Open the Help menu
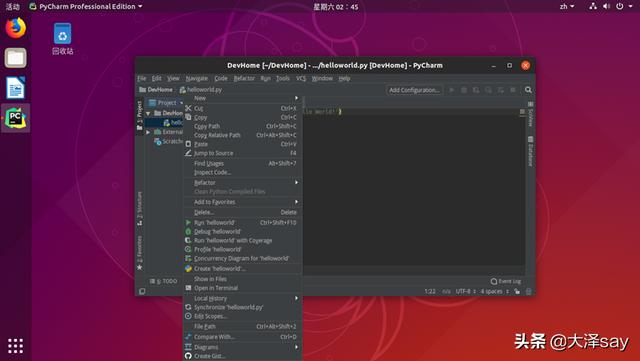Screen dimensions: 640x361 pyautogui.click(x=344, y=78)
